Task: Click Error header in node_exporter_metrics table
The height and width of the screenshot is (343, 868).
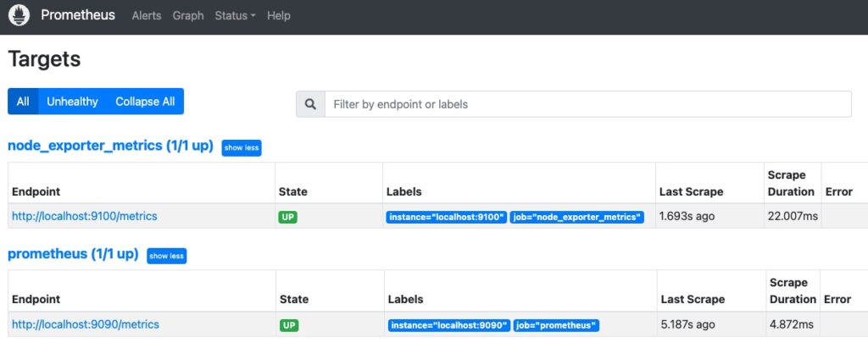Action: [838, 192]
